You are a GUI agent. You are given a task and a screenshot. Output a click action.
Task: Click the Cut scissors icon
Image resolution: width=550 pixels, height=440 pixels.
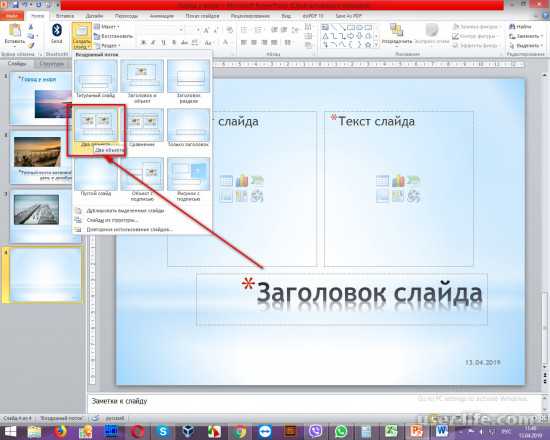click(31, 27)
